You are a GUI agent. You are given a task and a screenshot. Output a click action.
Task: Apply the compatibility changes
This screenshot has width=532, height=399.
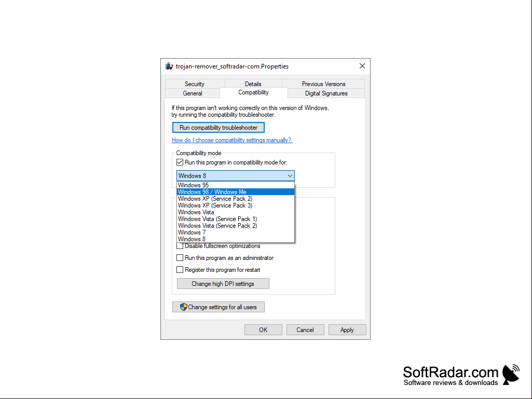[x=347, y=330]
